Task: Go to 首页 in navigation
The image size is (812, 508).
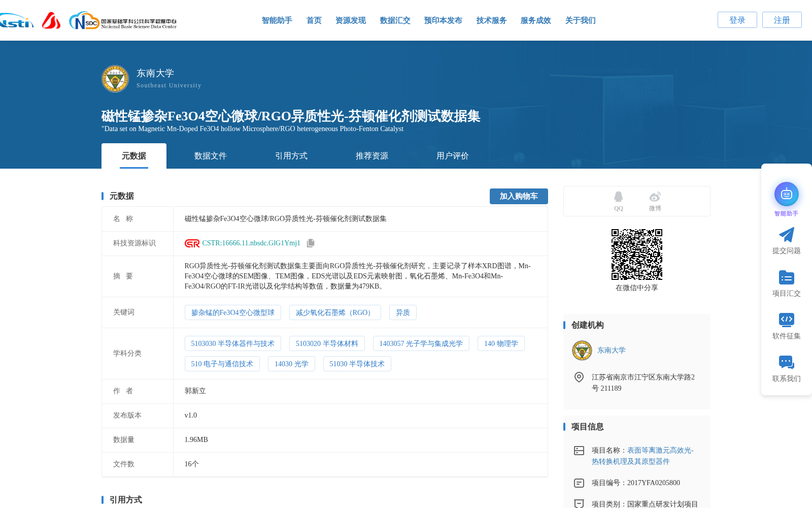Action: (314, 20)
